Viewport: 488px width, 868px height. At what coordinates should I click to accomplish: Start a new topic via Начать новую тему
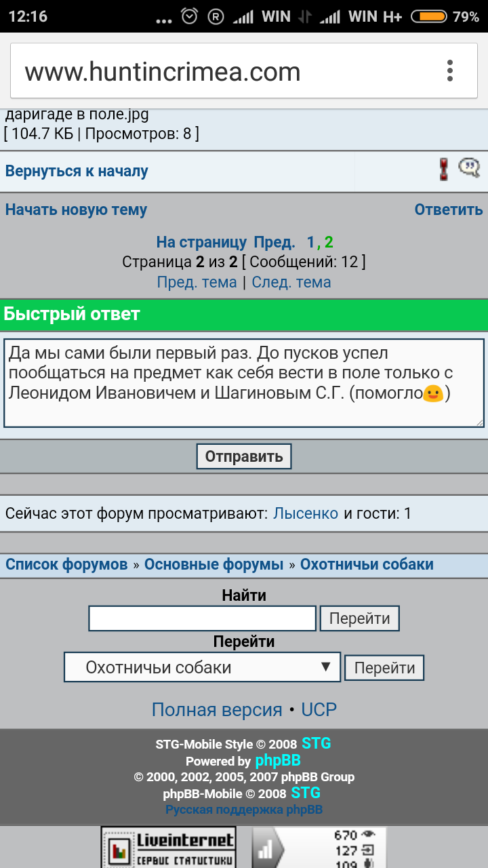pos(76,210)
